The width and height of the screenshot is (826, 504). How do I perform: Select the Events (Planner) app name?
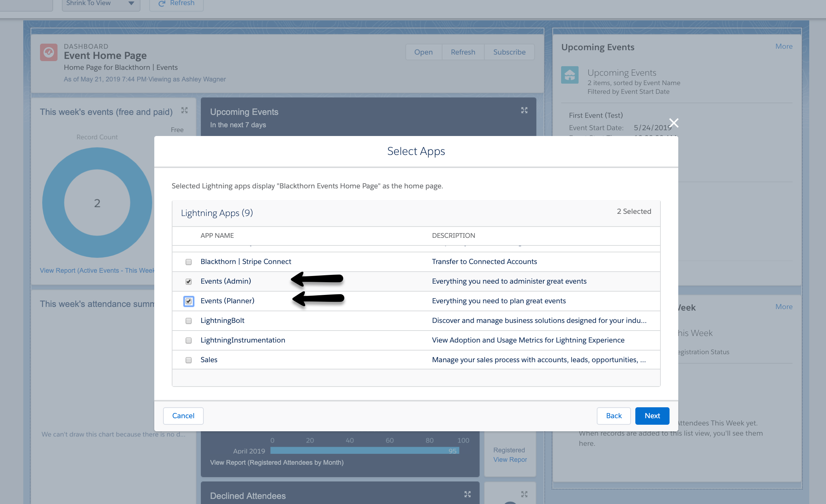[227, 301]
